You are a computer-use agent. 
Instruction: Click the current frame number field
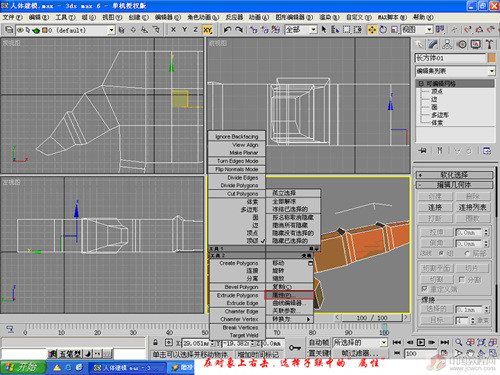click(x=421, y=353)
